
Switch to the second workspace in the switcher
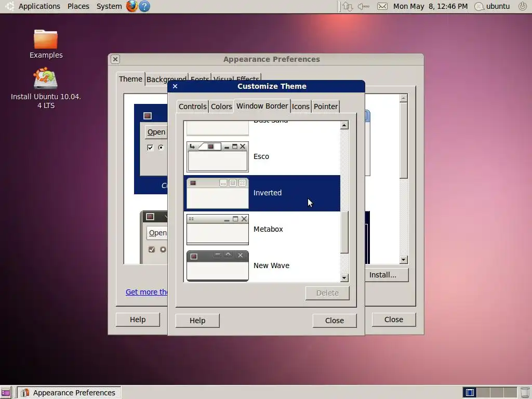point(483,393)
